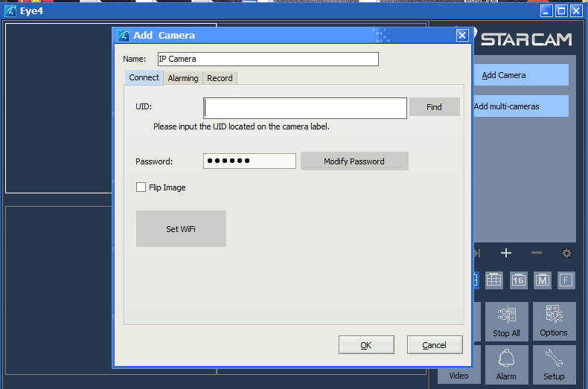The width and height of the screenshot is (588, 389).
Task: Click Add multi-cameras in the sidebar
Action: click(521, 106)
